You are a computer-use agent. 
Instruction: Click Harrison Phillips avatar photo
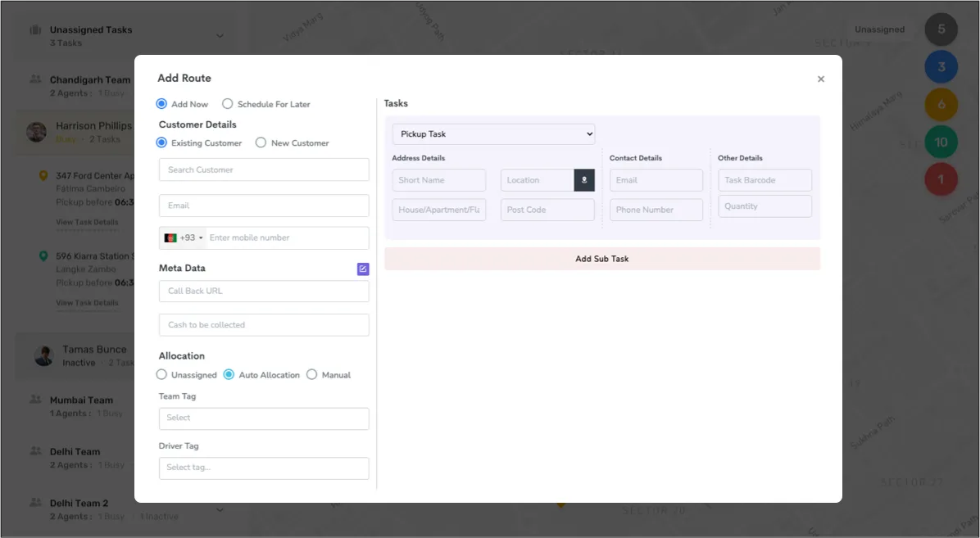click(x=36, y=132)
